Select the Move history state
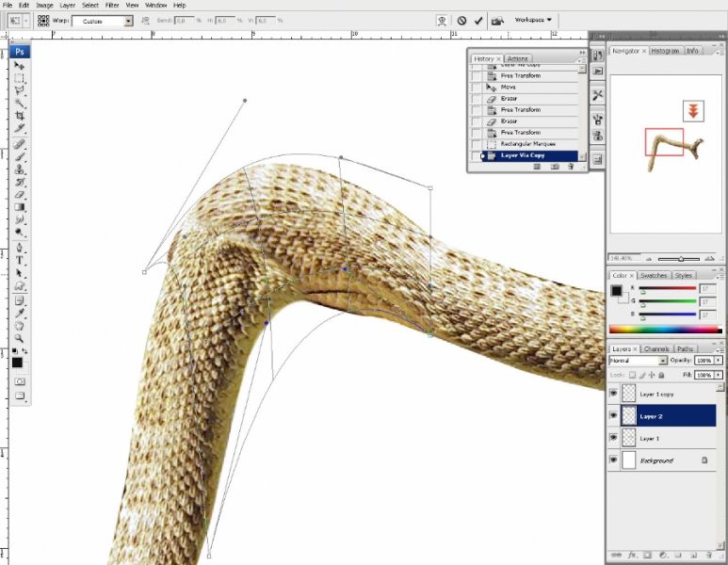The image size is (728, 565). click(529, 88)
